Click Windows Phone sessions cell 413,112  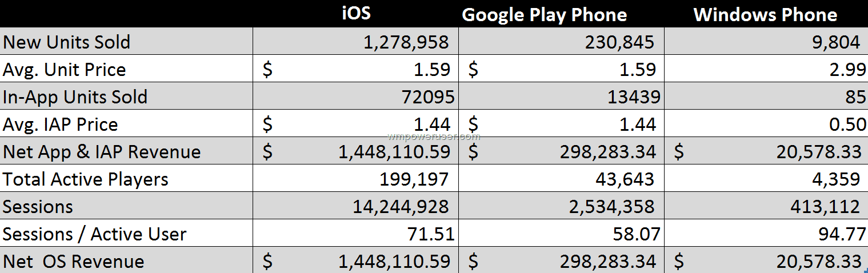pos(766,206)
